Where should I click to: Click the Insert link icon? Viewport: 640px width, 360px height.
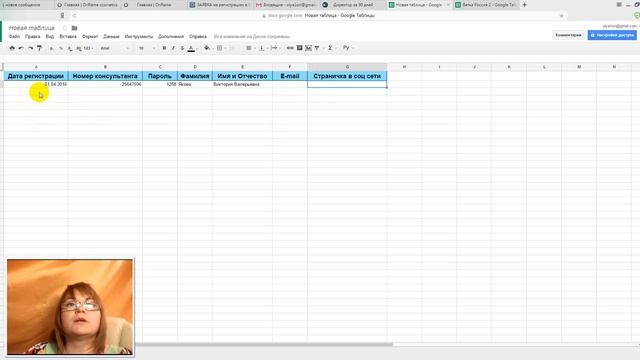coord(290,48)
